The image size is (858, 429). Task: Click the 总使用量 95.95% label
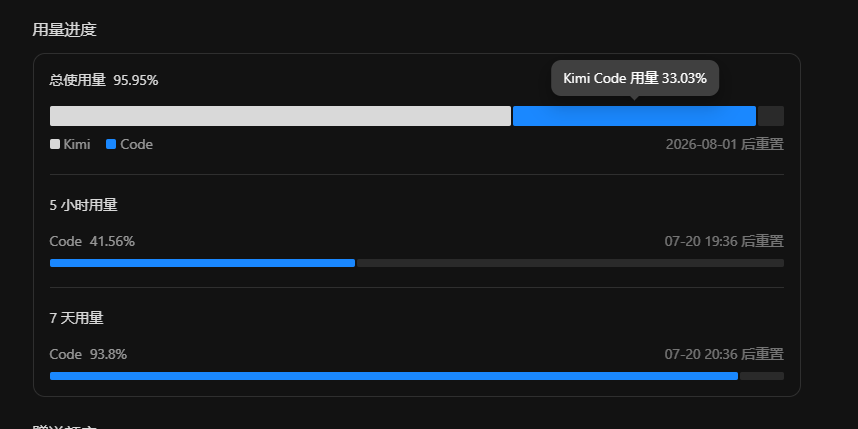tap(104, 80)
